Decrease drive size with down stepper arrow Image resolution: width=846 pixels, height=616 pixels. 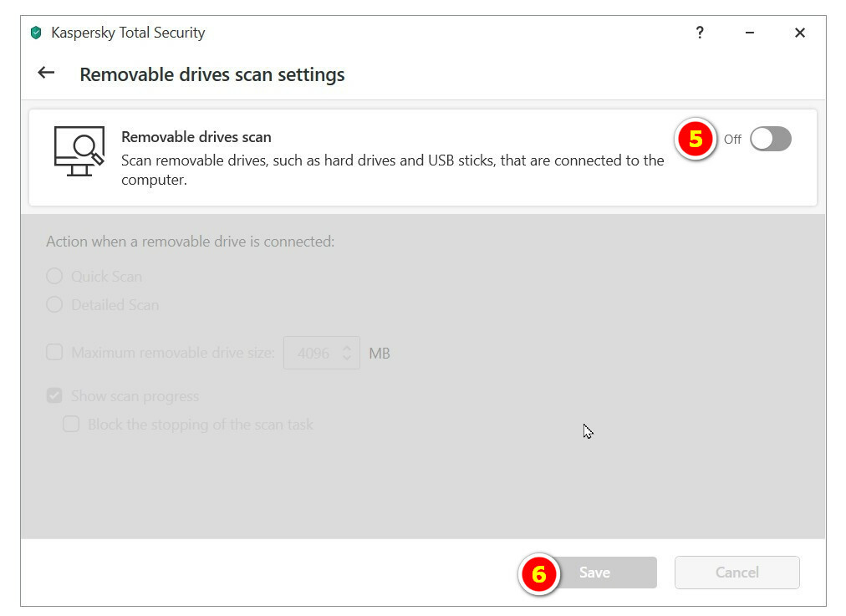pos(348,359)
